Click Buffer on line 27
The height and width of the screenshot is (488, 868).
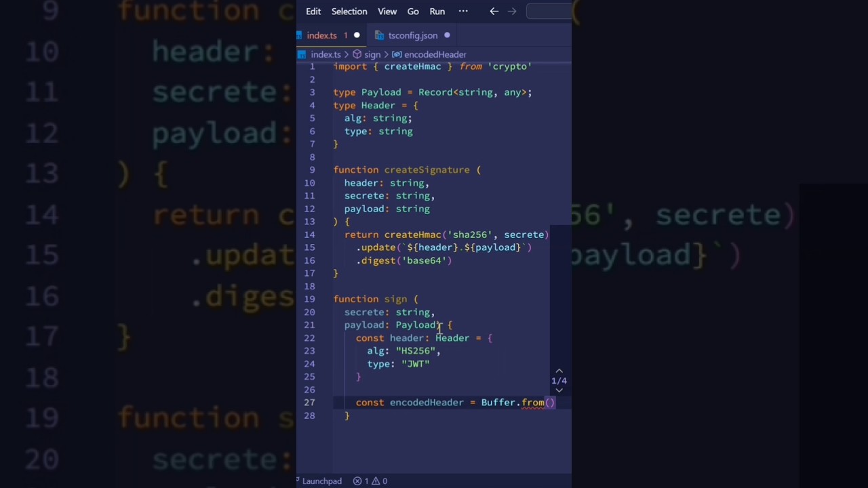498,403
